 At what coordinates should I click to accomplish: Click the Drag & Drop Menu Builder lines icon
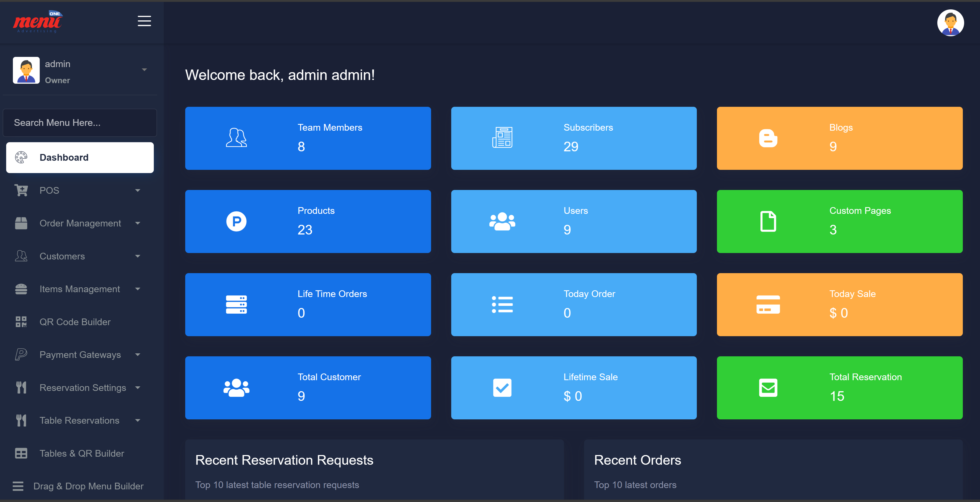18,486
